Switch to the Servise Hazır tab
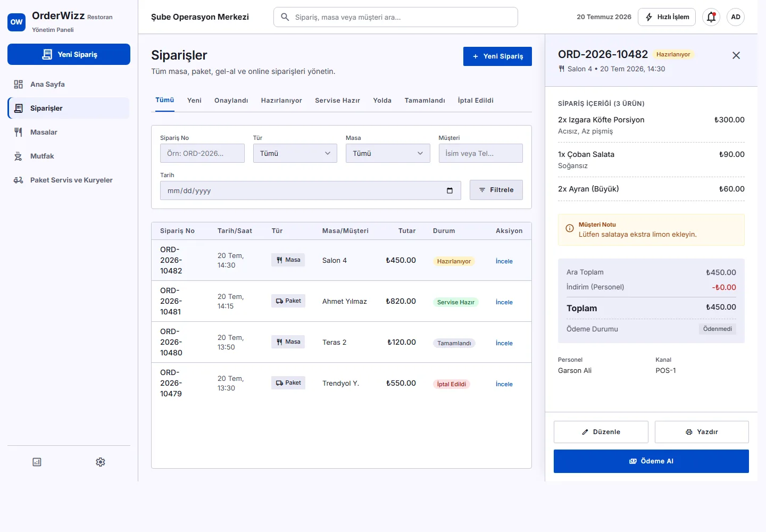Viewport: 766px width, 532px height. 337,101
